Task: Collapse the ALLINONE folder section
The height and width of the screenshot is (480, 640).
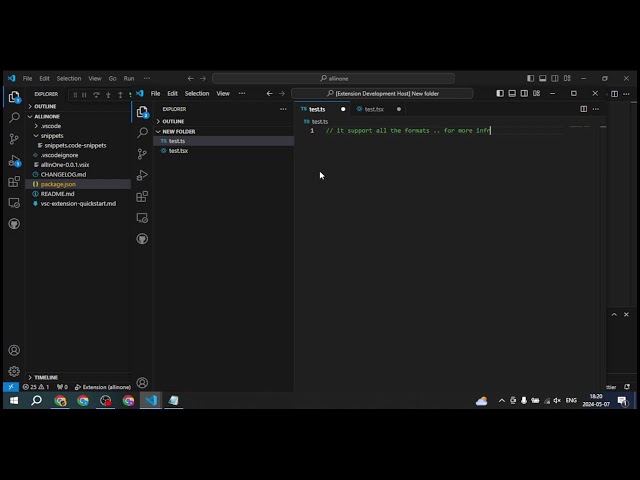Action: [78, 116]
